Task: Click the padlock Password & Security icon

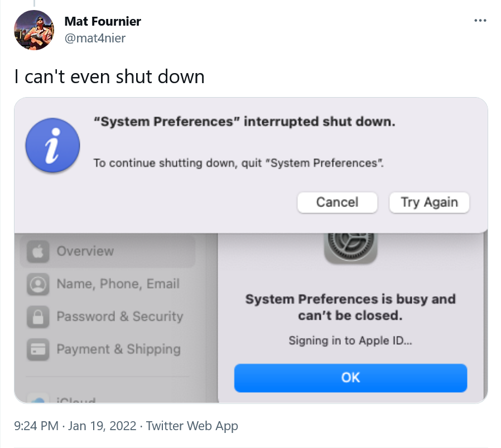Action: [38, 317]
